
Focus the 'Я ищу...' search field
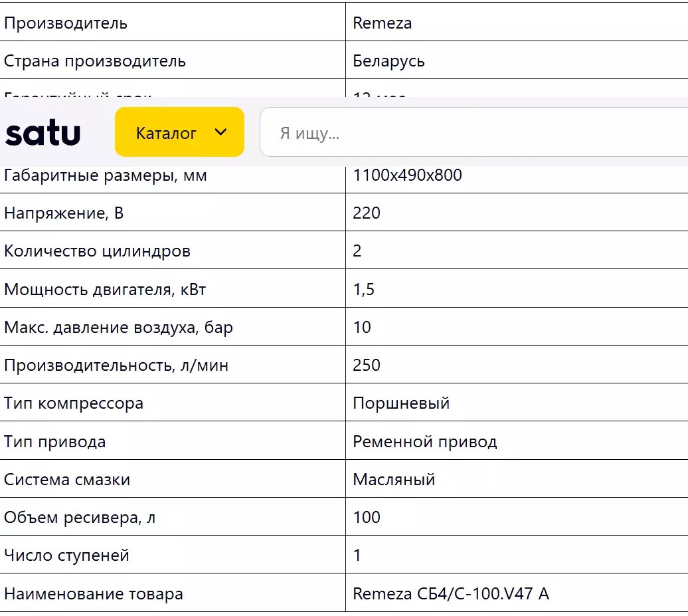click(474, 132)
